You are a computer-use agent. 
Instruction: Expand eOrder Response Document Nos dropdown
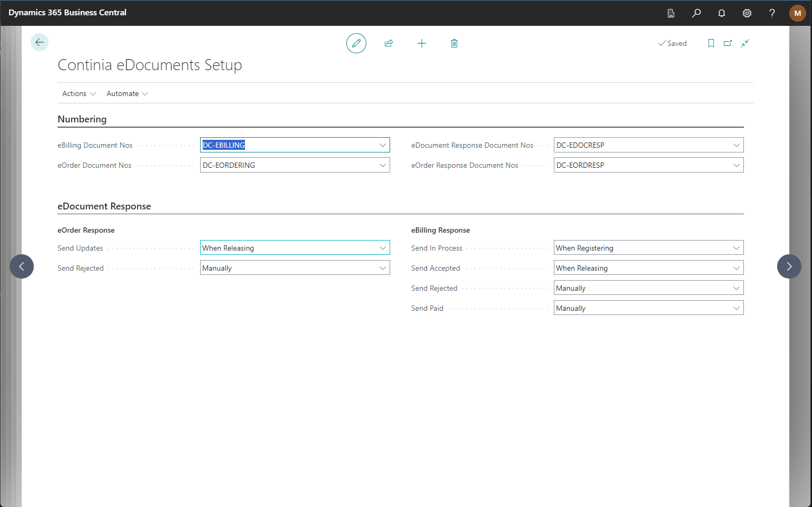coord(737,165)
